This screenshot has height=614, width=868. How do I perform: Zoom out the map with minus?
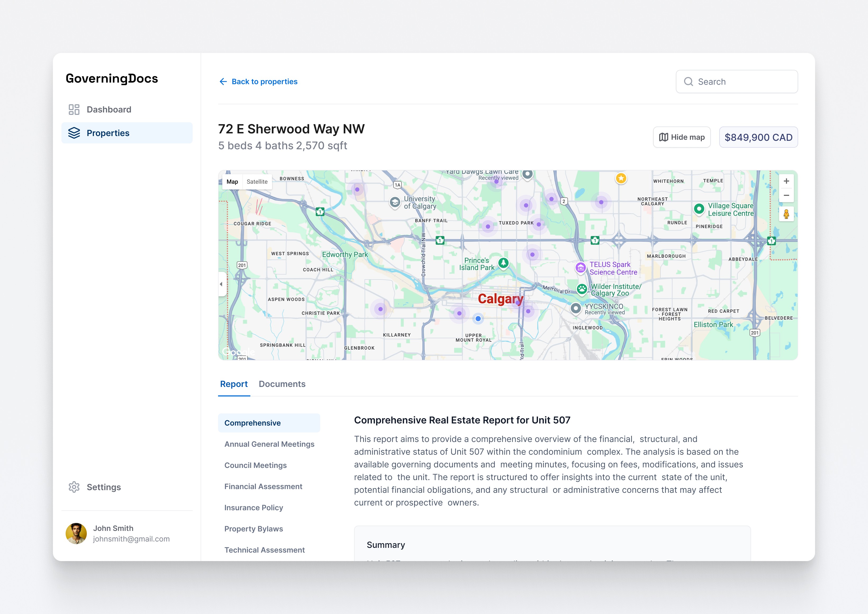[x=786, y=196]
